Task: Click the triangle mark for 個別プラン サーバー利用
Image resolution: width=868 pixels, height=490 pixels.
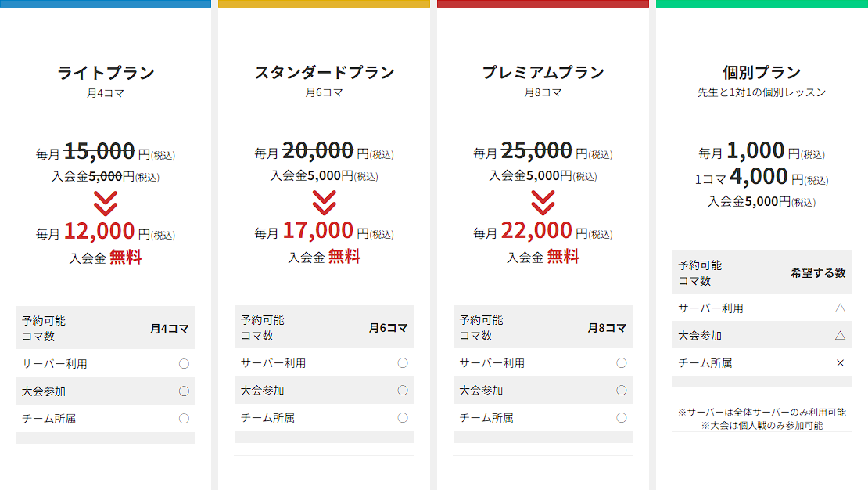Action: (841, 308)
